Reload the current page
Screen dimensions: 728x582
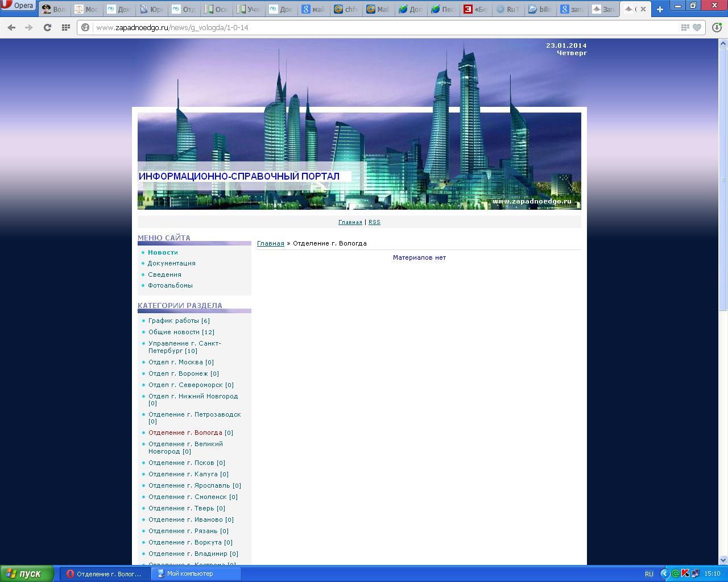click(48, 27)
